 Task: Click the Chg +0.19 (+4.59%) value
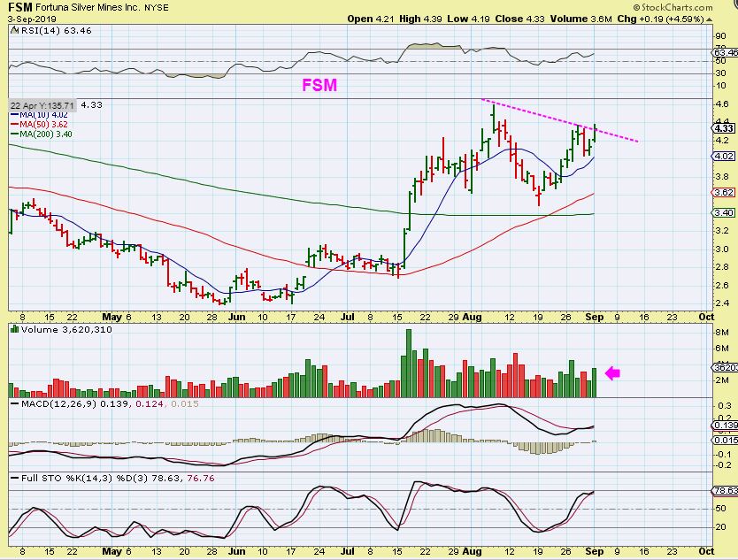[661, 19]
